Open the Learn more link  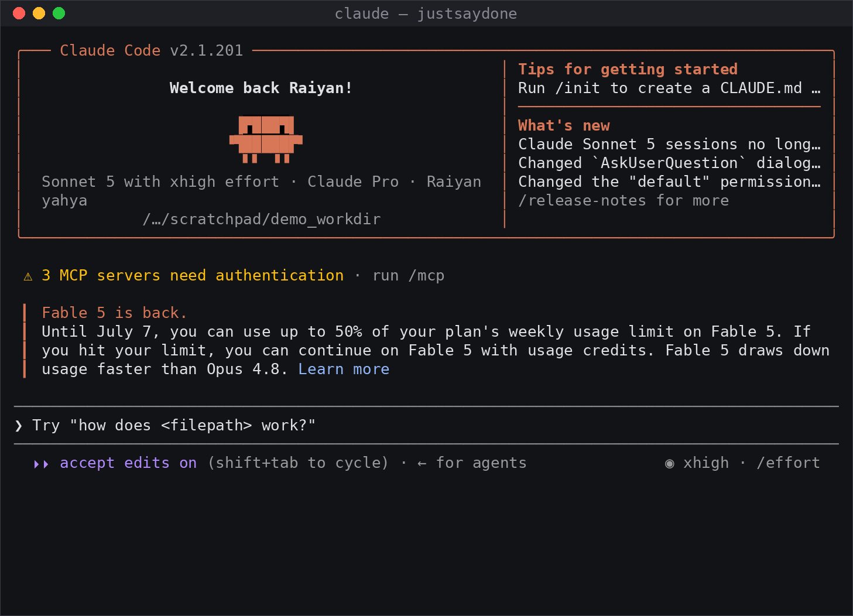(x=344, y=369)
